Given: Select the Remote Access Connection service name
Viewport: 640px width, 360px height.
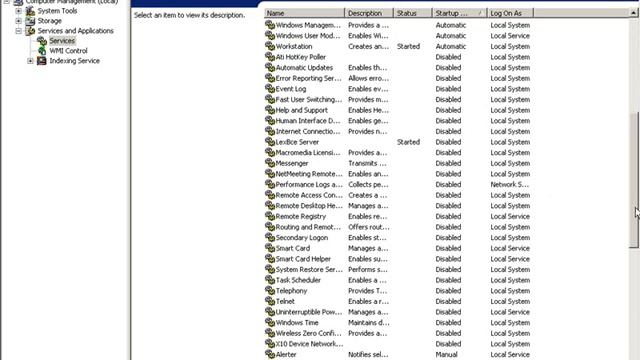Looking at the screenshot, I should [309, 195].
